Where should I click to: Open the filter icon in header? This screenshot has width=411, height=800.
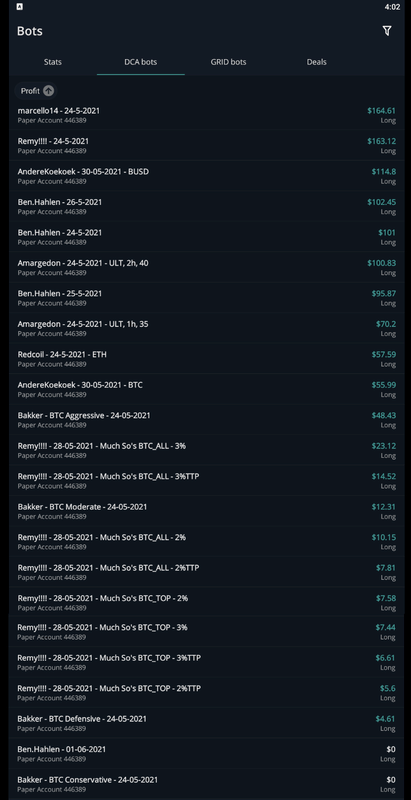coord(387,31)
